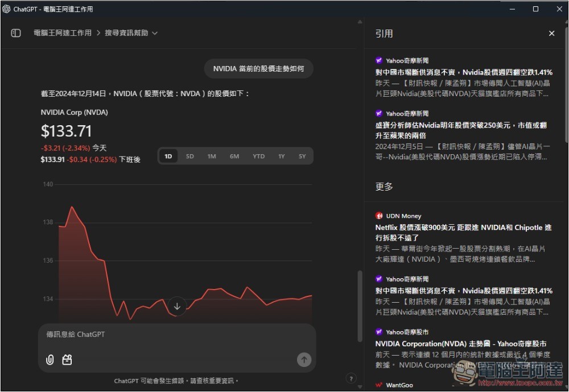This screenshot has width=569, height=392.
Task: Close the 引用 citations panel
Action: coord(551,34)
